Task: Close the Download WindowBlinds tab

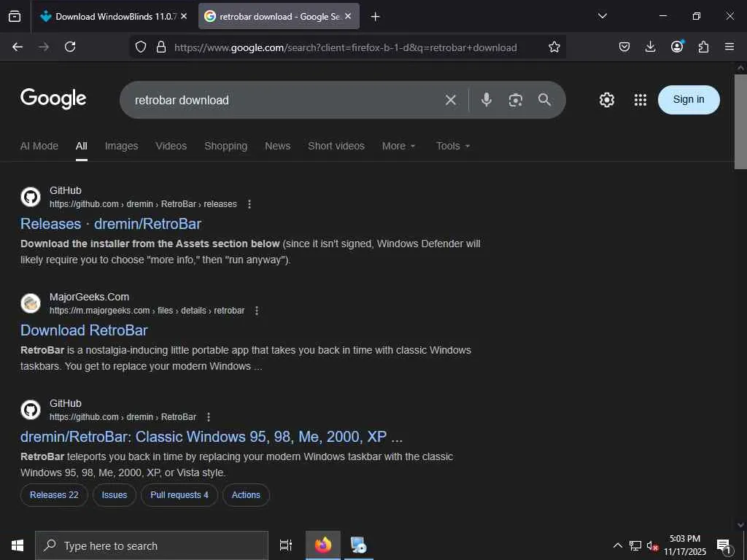Action: click(184, 16)
